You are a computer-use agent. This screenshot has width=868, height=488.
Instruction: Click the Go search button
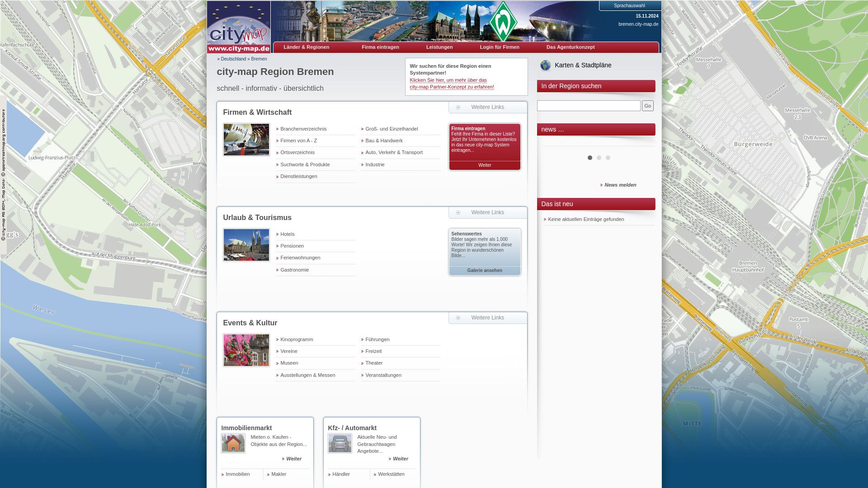coord(648,106)
